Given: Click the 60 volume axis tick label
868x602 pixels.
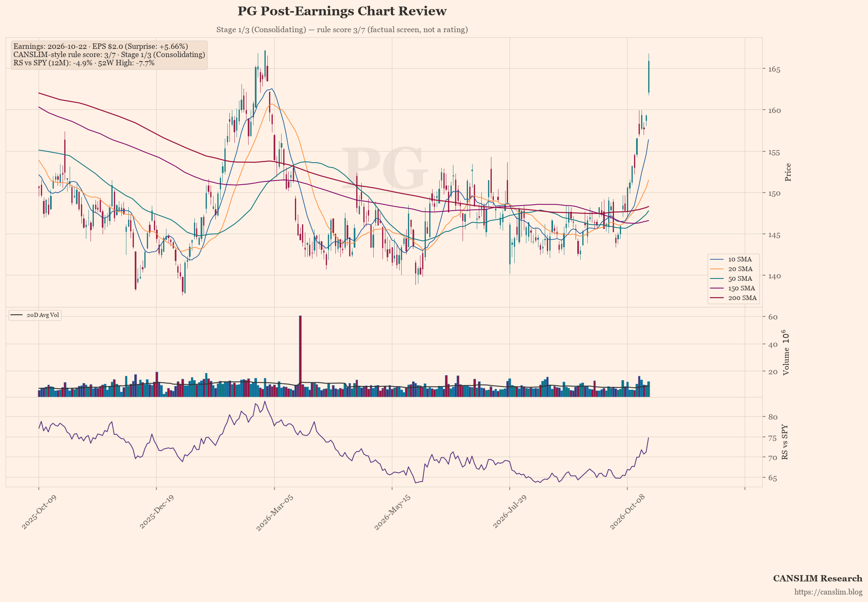Looking at the screenshot, I should 772,317.
